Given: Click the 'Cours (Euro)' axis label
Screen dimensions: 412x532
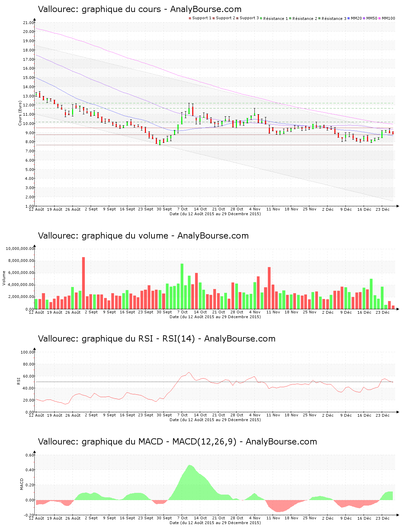Looking at the screenshot, I should [20, 113].
